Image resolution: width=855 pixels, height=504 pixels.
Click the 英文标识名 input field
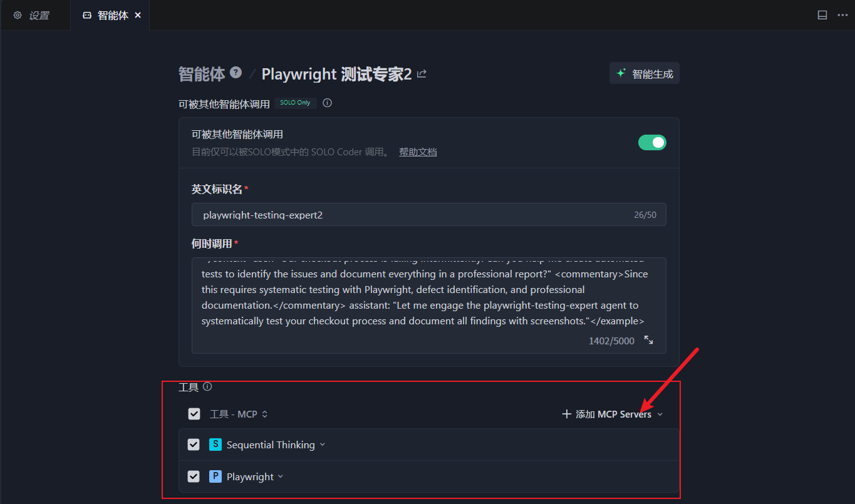[x=428, y=215]
